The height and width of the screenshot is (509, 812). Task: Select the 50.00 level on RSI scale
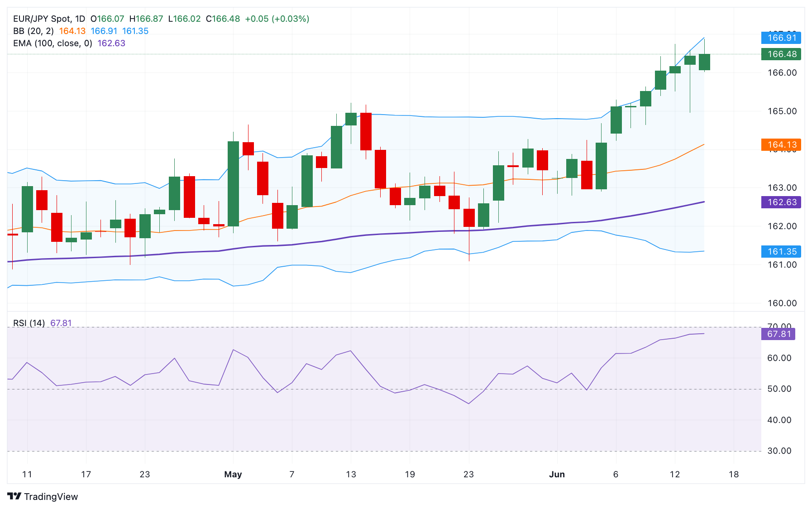(779, 389)
